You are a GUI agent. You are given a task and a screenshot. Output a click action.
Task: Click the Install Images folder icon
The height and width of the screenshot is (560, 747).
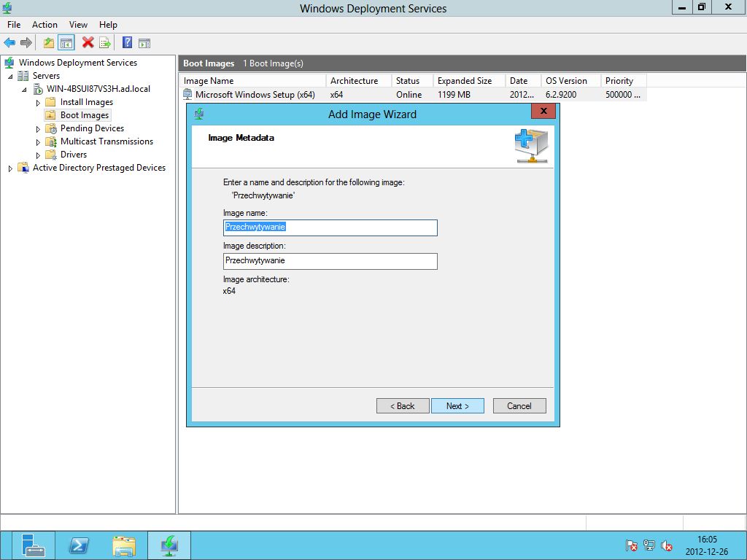coord(50,102)
